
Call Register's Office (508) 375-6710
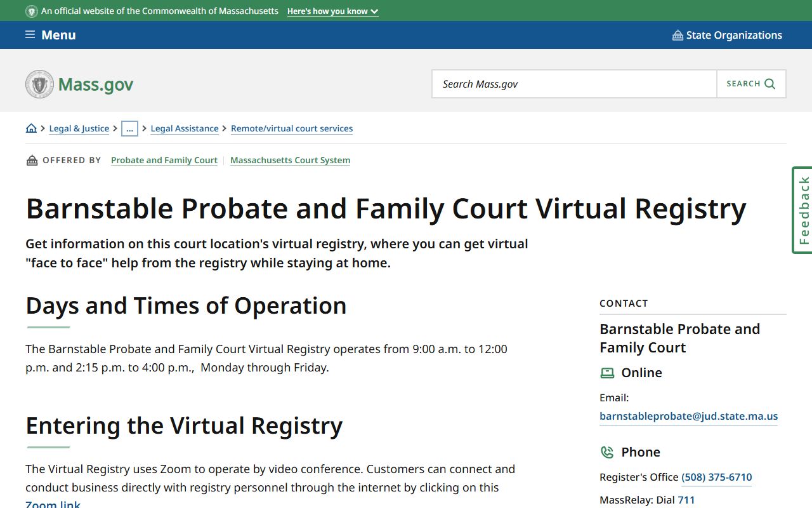coord(717,477)
